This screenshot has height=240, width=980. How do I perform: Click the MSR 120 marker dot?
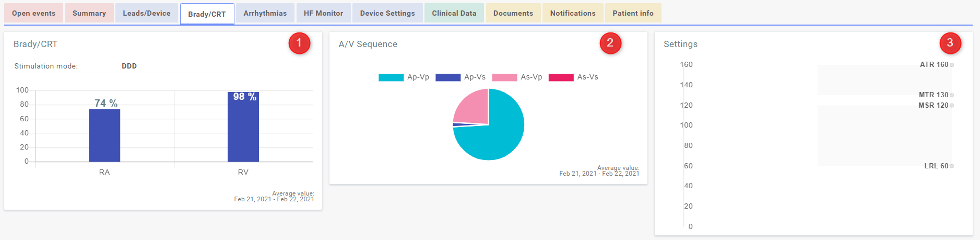coord(952,106)
